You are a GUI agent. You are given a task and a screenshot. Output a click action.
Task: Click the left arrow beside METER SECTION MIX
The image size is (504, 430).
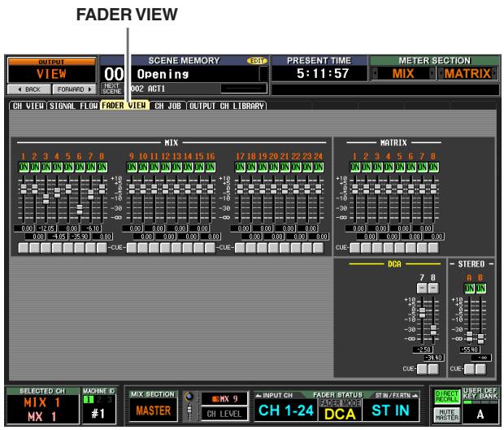click(x=375, y=74)
